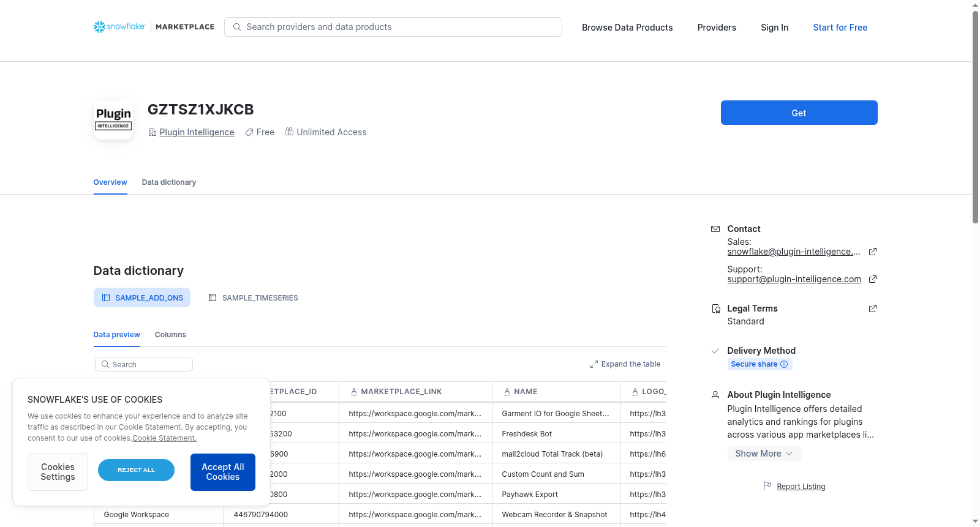Viewport: 980px width, 527px height.
Task: Click the GZTSZ1XJKCB listing title
Action: pyautogui.click(x=201, y=110)
